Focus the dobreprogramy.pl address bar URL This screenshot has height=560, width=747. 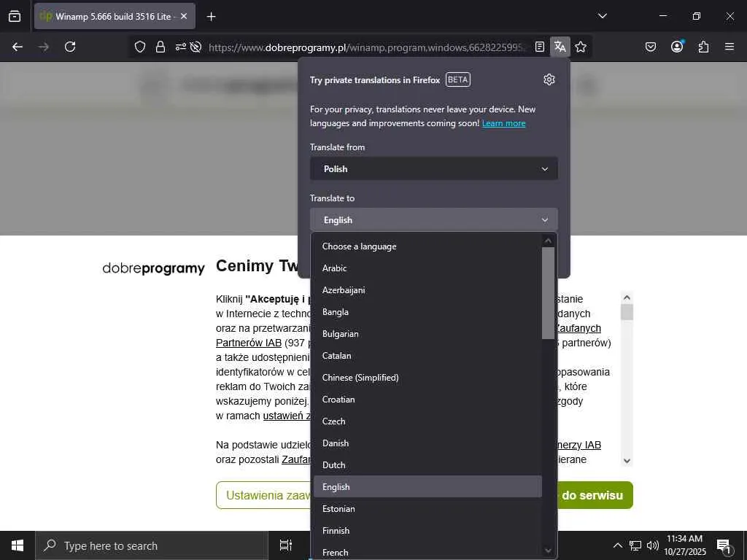click(x=367, y=47)
